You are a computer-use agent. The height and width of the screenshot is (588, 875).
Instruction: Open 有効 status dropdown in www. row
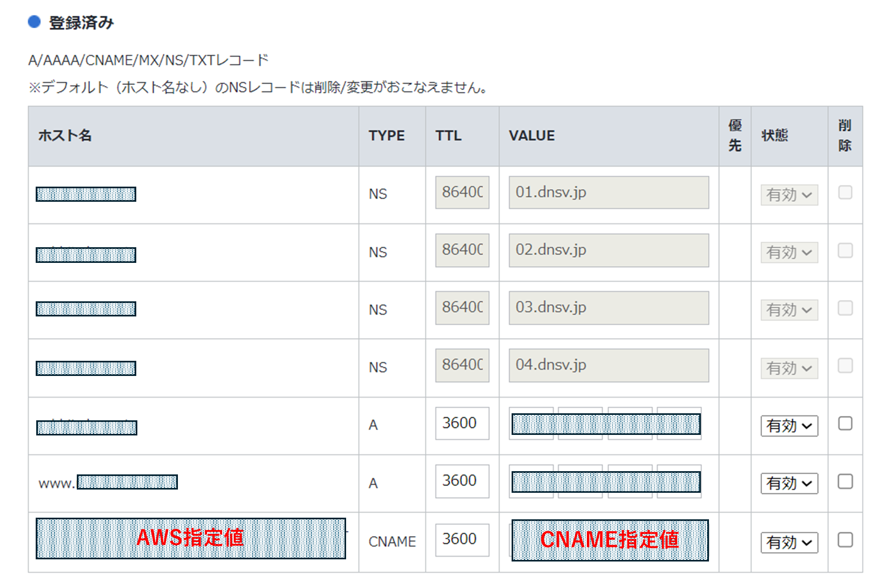click(789, 483)
